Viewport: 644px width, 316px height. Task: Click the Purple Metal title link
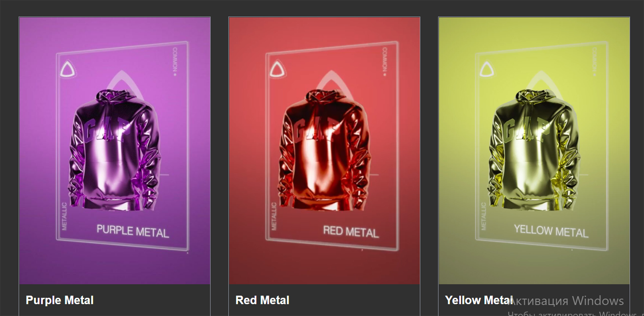tap(60, 300)
